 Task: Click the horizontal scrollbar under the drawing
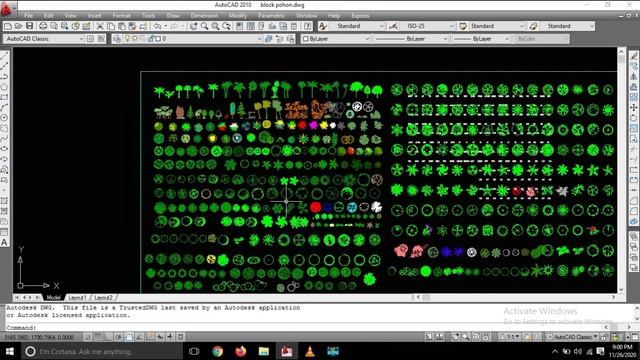coord(516,298)
